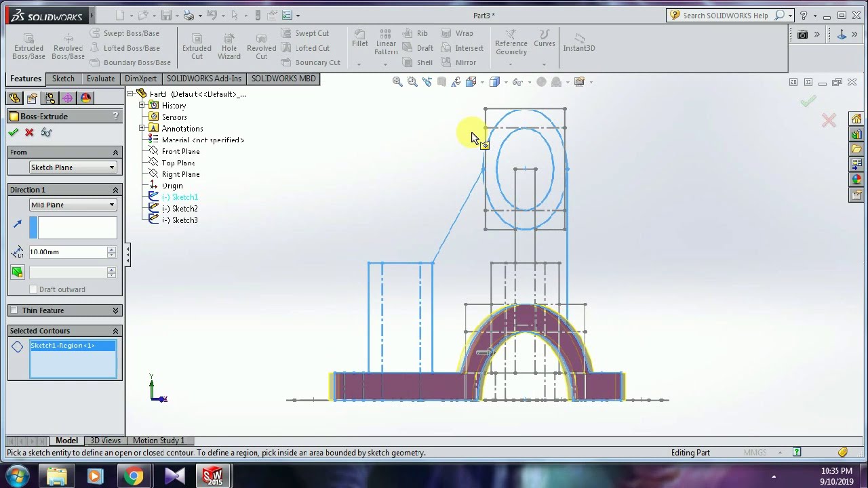Open the Motion Study 1 tab

coord(159,441)
